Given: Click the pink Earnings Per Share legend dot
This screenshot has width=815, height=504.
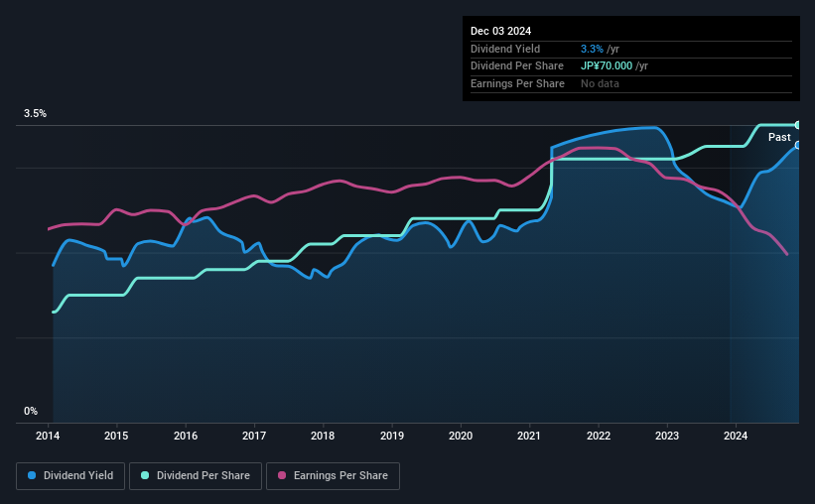Looking at the screenshot, I should pyautogui.click(x=282, y=475).
